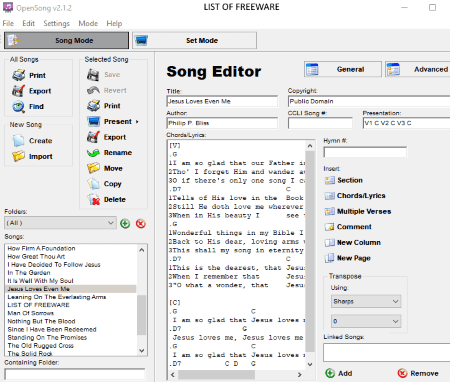Select song "Nothing But The Blood"
This screenshot has width=450, height=382.
tap(41, 321)
